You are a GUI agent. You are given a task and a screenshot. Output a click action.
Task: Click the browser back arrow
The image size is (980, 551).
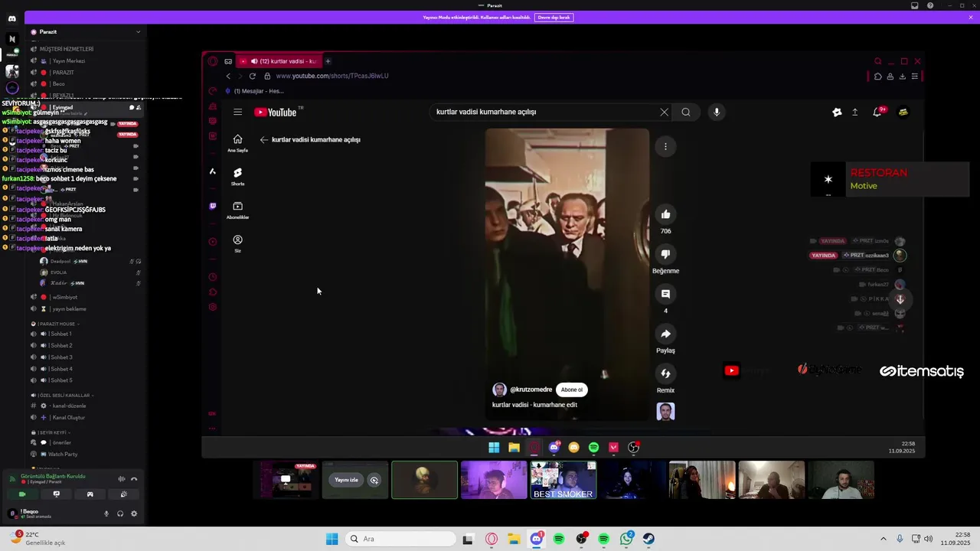pyautogui.click(x=228, y=76)
